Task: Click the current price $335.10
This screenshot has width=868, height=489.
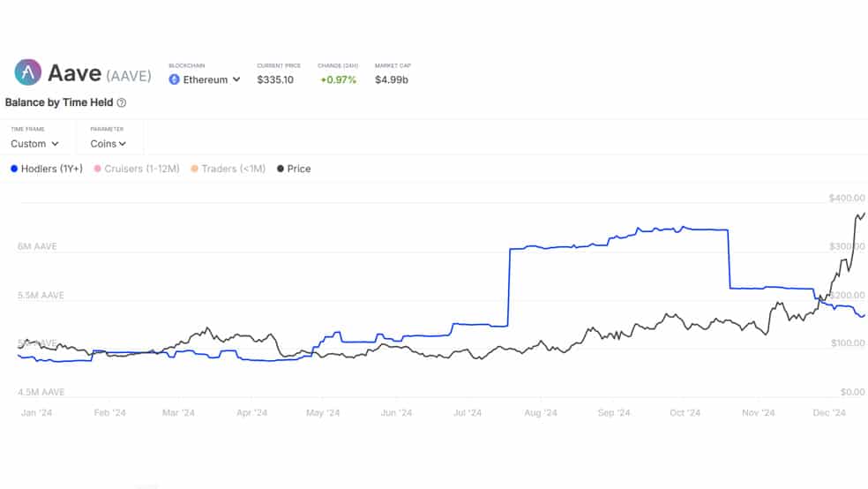Action: (275, 79)
